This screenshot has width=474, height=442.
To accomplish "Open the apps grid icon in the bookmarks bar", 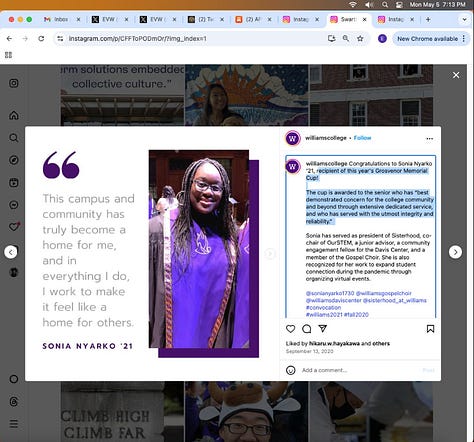I will coord(9,55).
